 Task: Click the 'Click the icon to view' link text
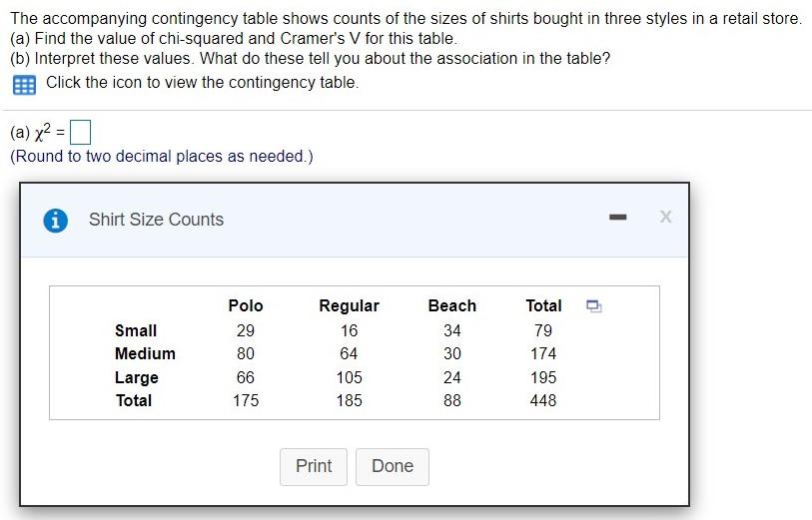point(202,83)
